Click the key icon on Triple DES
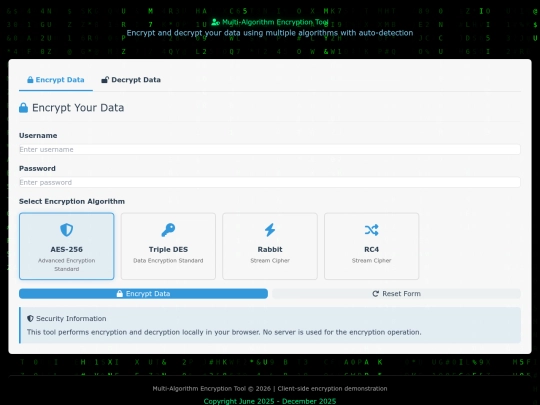The width and height of the screenshot is (540, 405). pos(168,230)
